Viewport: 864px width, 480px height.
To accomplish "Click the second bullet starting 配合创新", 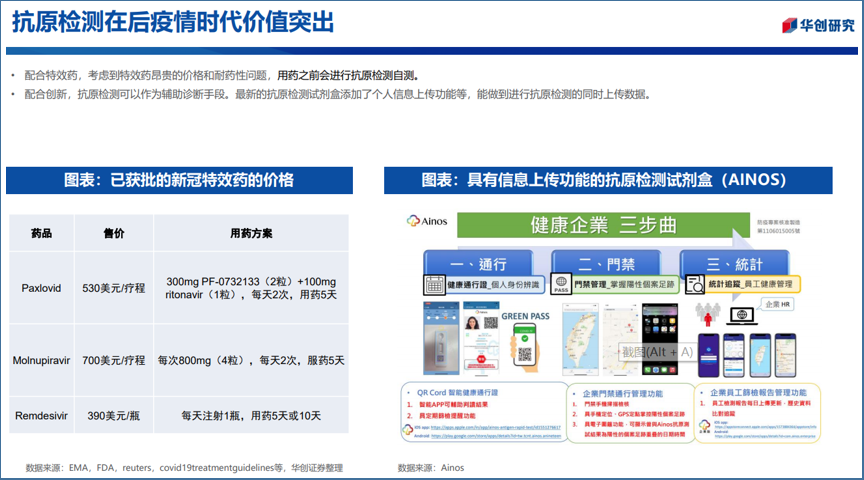I will pyautogui.click(x=338, y=94).
